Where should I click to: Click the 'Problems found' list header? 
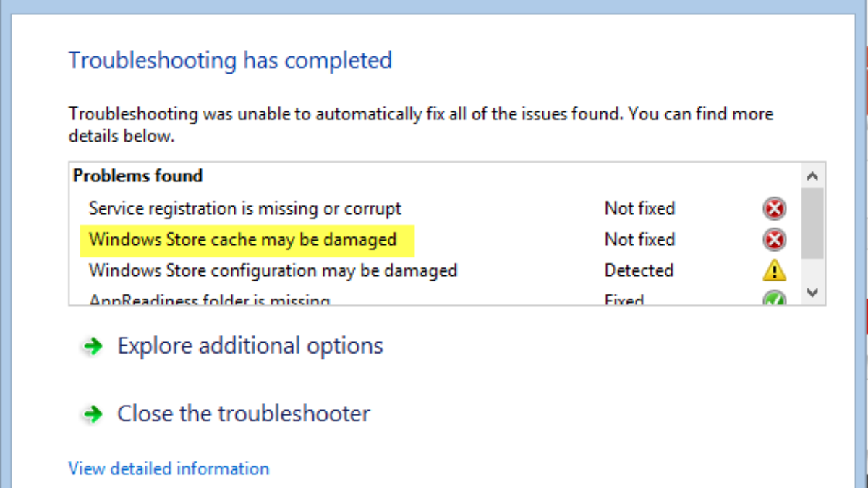[x=137, y=176]
